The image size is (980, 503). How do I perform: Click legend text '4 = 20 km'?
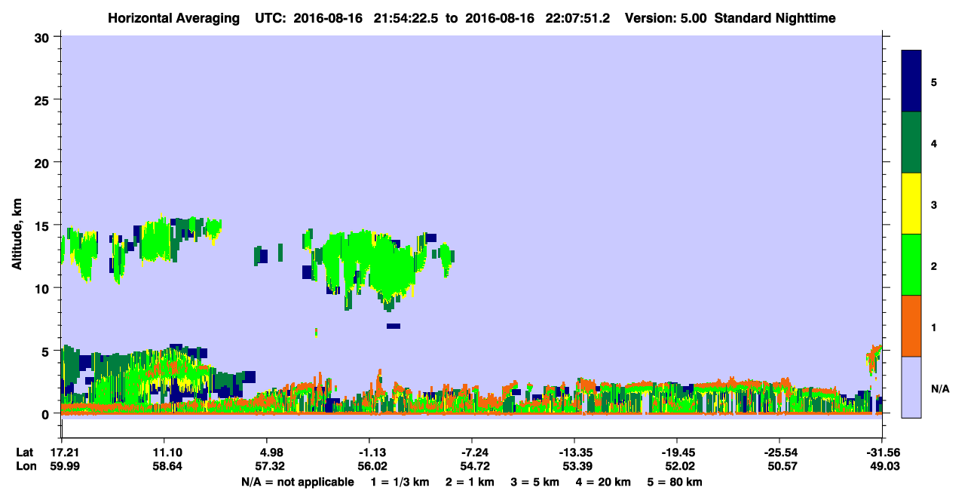point(605,482)
